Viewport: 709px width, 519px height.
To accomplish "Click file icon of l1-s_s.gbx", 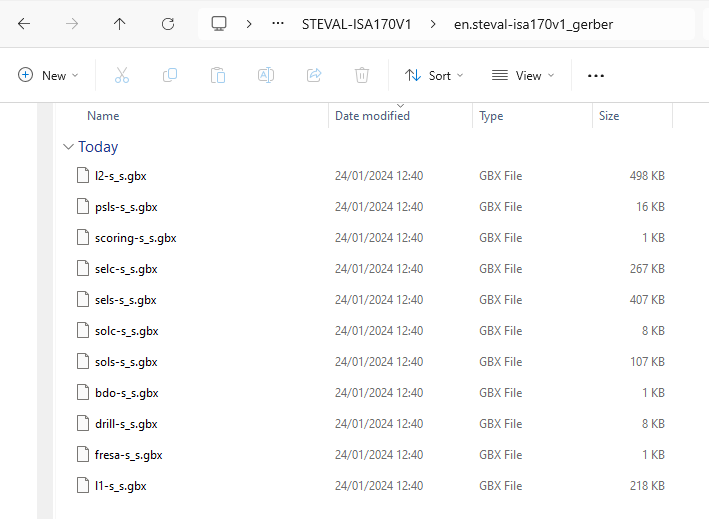I will point(83,485).
